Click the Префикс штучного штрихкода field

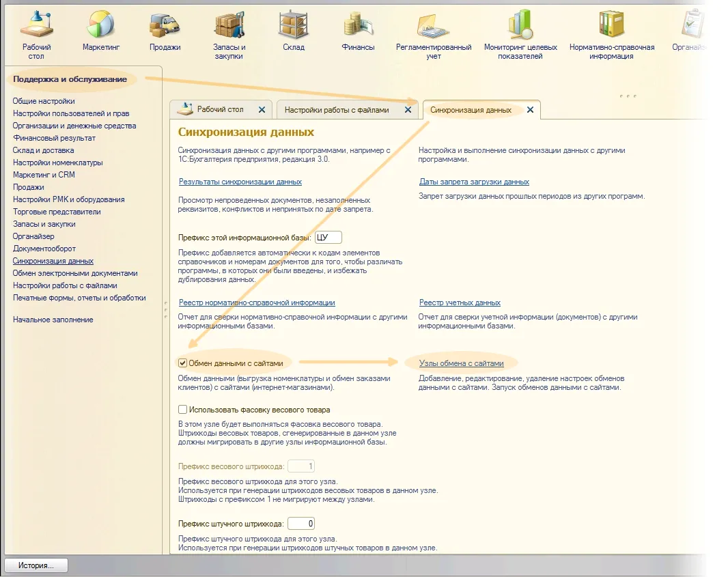pos(300,524)
